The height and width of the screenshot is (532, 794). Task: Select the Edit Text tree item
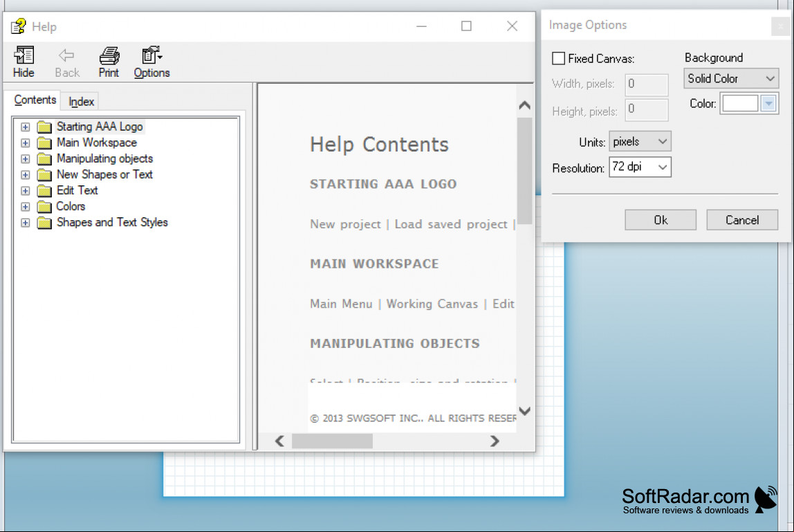pos(77,190)
